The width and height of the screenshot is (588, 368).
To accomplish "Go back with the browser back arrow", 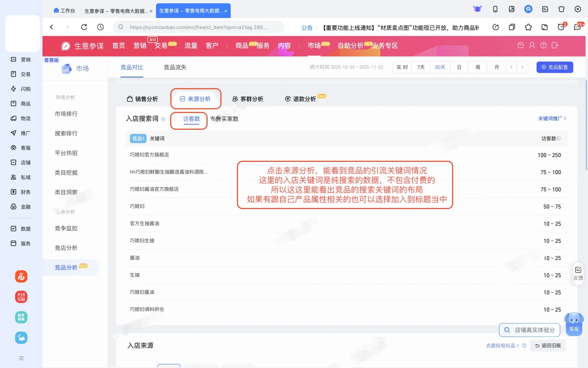I will 52,27.
